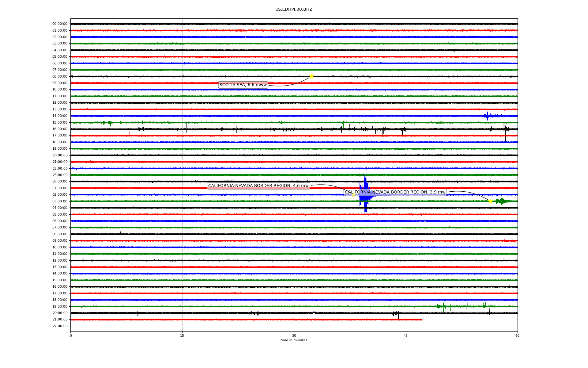Click the first 08:00:00 time label

click(60, 76)
